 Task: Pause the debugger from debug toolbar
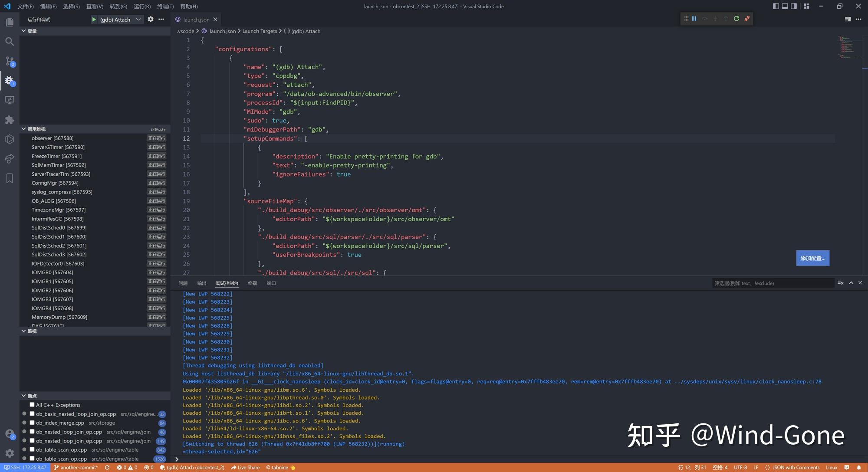(694, 19)
